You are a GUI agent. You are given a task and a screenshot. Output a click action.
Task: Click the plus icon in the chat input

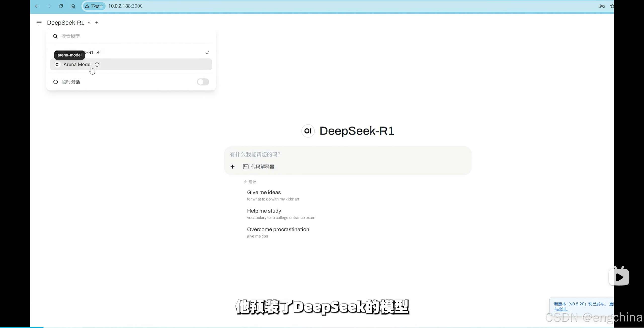click(232, 167)
